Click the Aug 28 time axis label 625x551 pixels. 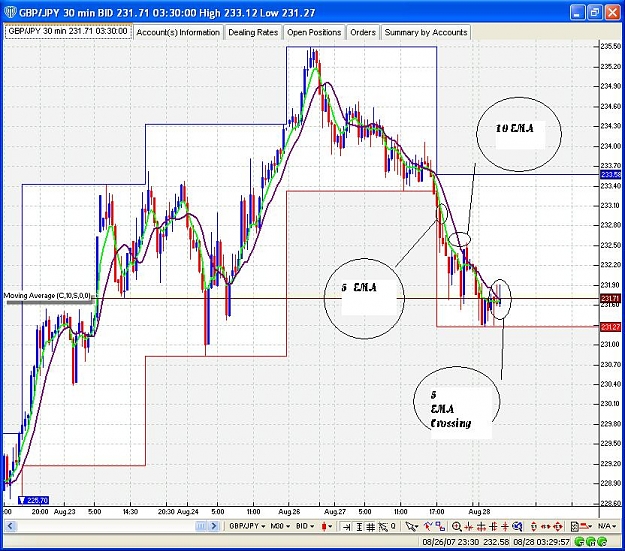[x=479, y=512]
